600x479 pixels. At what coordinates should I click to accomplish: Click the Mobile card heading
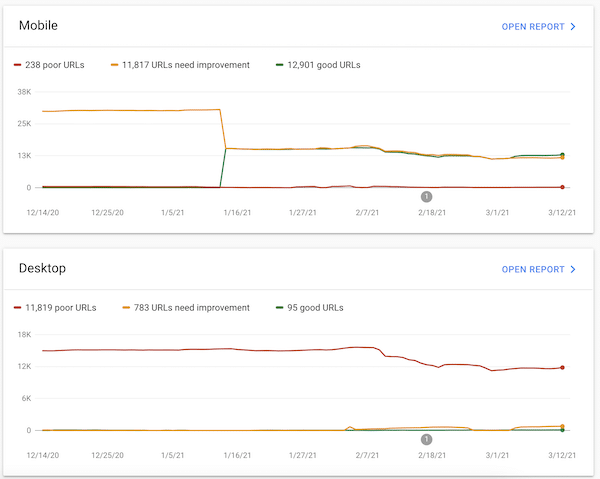[38, 26]
